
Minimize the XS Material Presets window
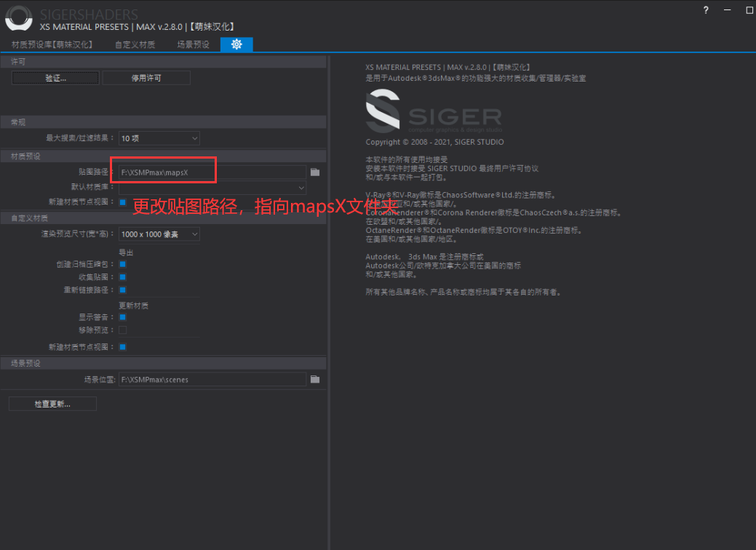click(727, 10)
